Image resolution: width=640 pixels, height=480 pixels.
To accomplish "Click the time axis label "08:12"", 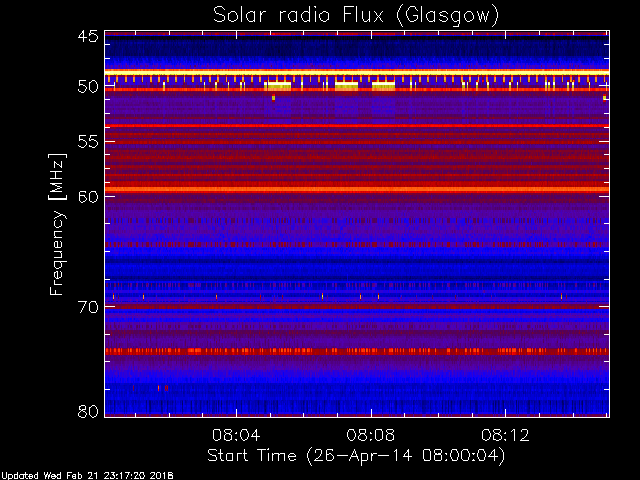I will point(505,435).
